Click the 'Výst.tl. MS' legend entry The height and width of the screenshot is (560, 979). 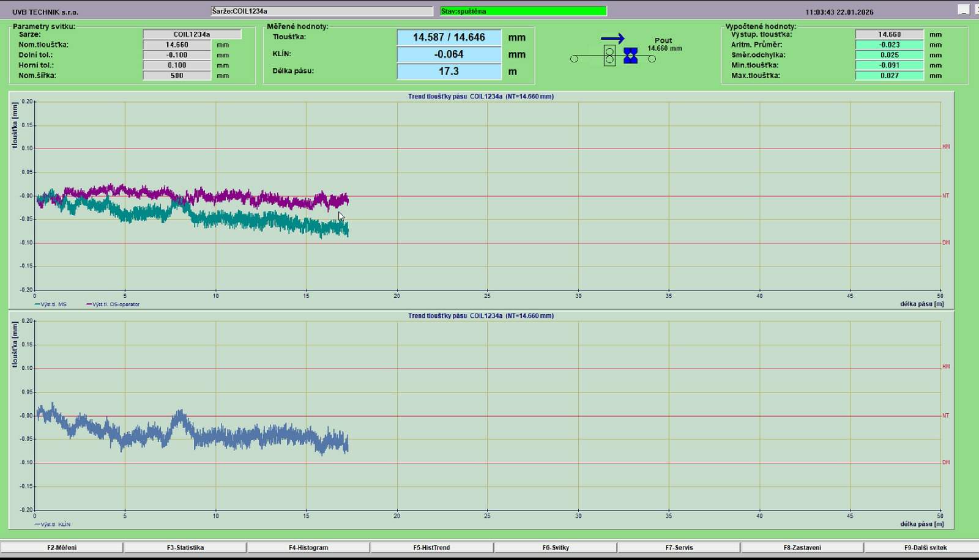point(51,304)
